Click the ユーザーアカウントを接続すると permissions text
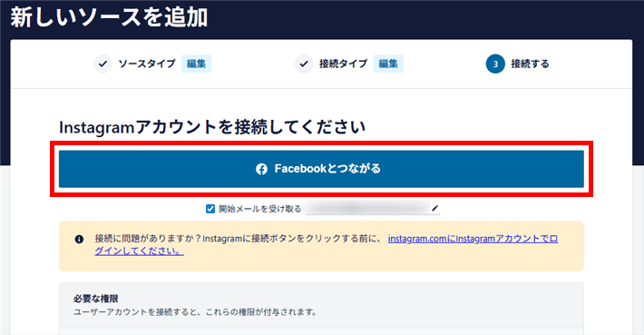This screenshot has height=335, width=644. 196,312
